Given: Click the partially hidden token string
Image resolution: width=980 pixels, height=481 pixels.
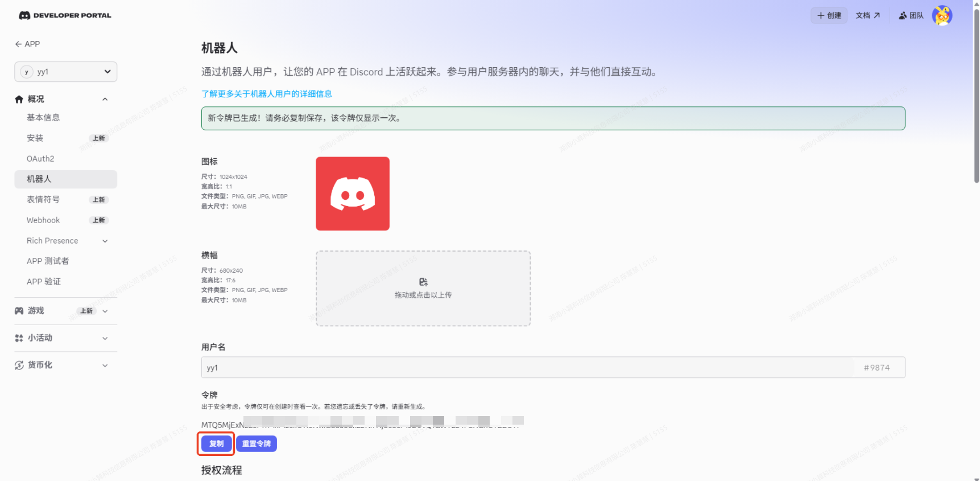Looking at the screenshot, I should [x=362, y=425].
